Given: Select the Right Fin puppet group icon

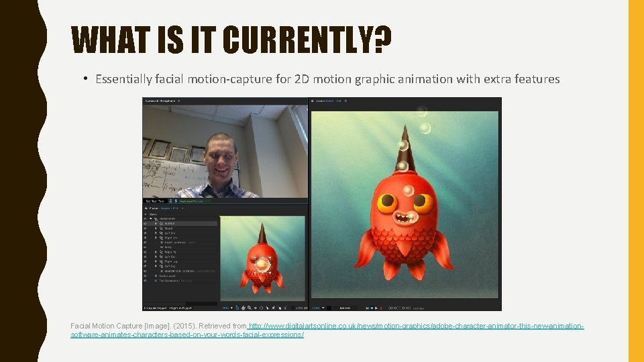Looking at the screenshot, I should point(161,252).
